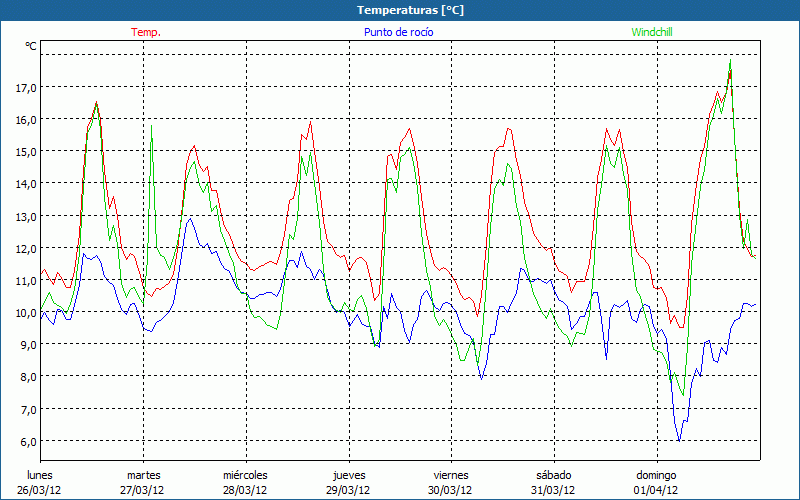Click the 31/03/12 date label
The image size is (800, 500).
553,490
